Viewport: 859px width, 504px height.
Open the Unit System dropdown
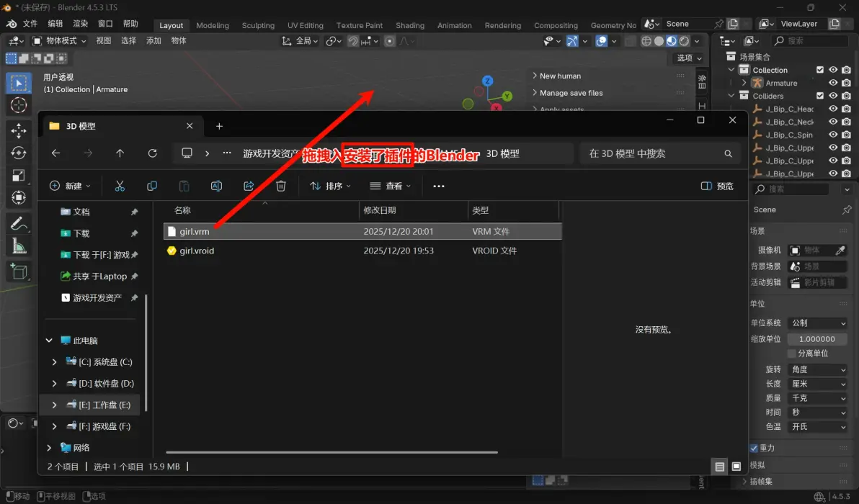(x=818, y=323)
